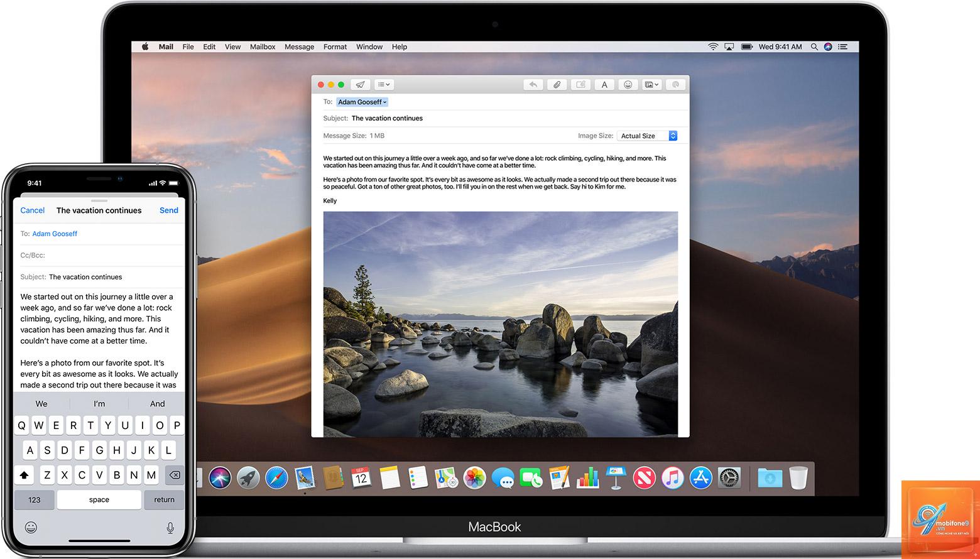
Task: Open Messages bubble in the Dock
Action: pos(503,479)
